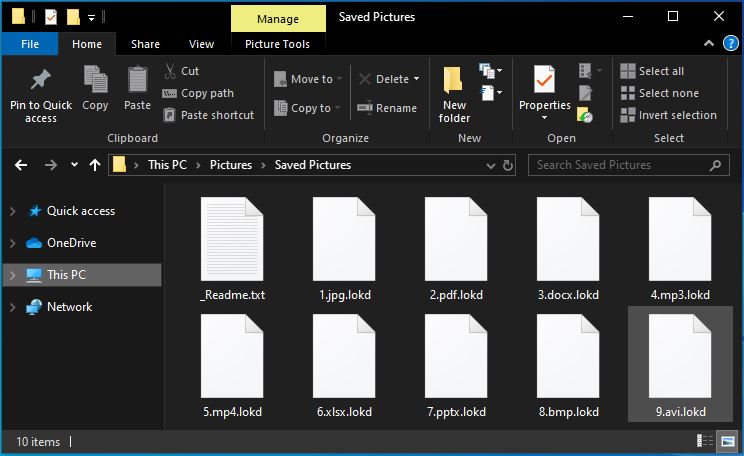The image size is (744, 456).
Task: Click Saved Pictures in the address path
Action: coord(313,165)
